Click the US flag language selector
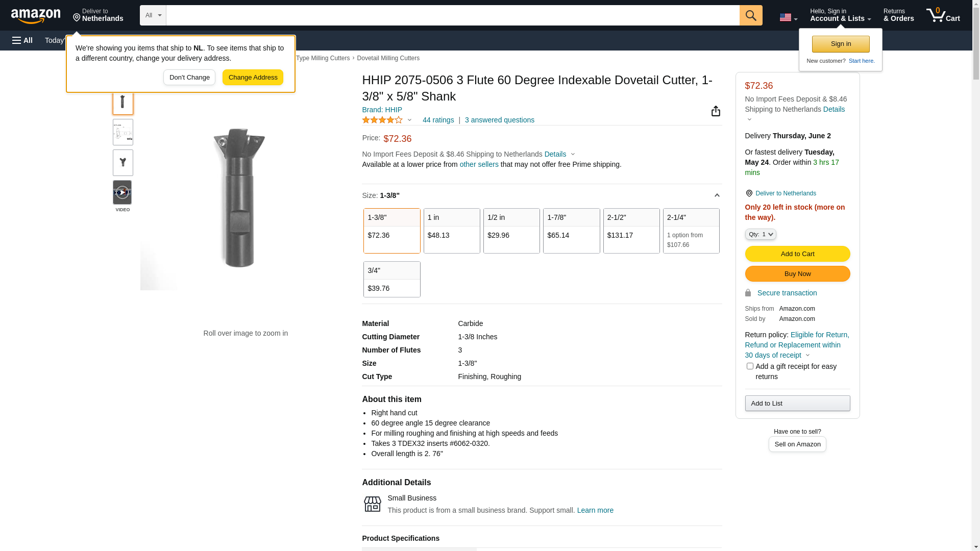The height and width of the screenshot is (551, 980). point(788,17)
